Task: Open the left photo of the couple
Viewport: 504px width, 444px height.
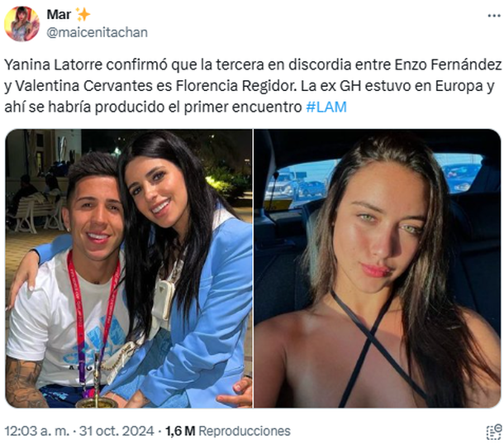Action: [129, 269]
